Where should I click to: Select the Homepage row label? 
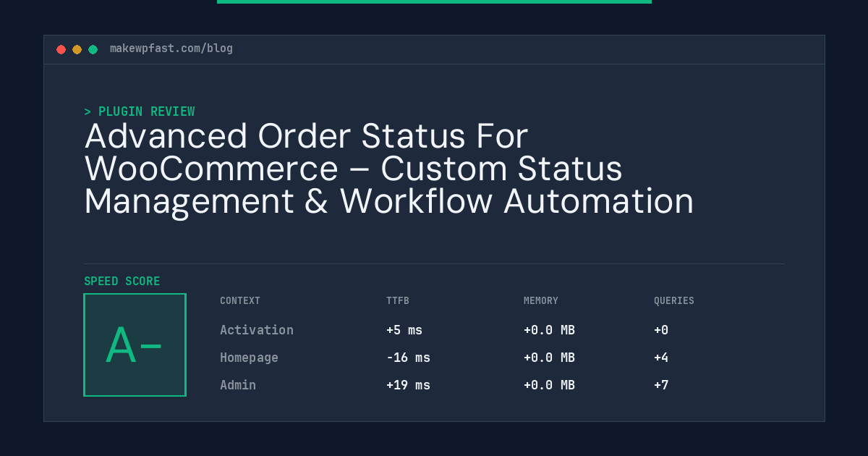pyautogui.click(x=249, y=358)
